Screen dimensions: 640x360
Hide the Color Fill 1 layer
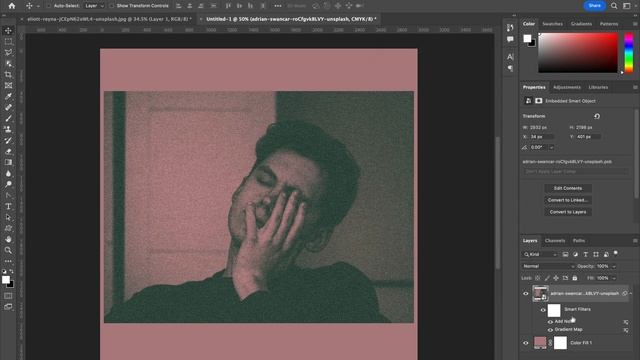(x=526, y=343)
